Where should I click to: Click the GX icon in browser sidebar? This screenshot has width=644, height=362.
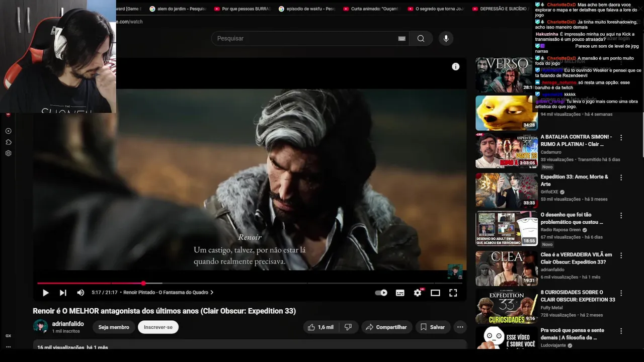coord(8,336)
